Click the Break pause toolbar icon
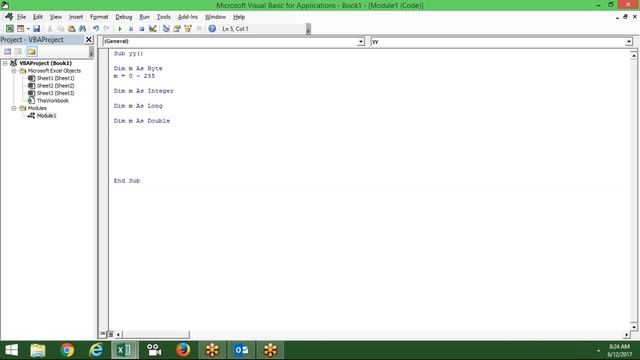This screenshot has width=640, height=360. (131, 29)
